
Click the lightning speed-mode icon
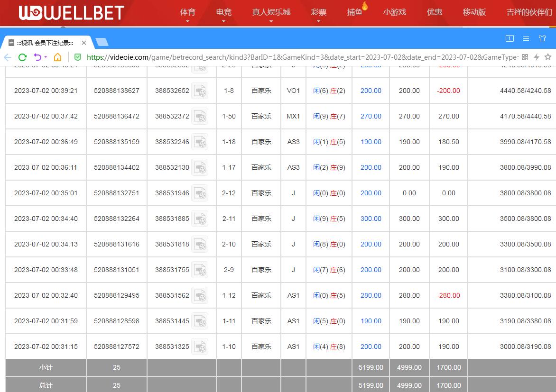537,57
